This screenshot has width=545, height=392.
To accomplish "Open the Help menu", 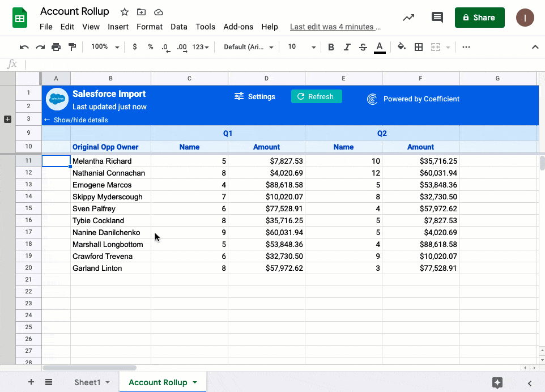I will [269, 27].
